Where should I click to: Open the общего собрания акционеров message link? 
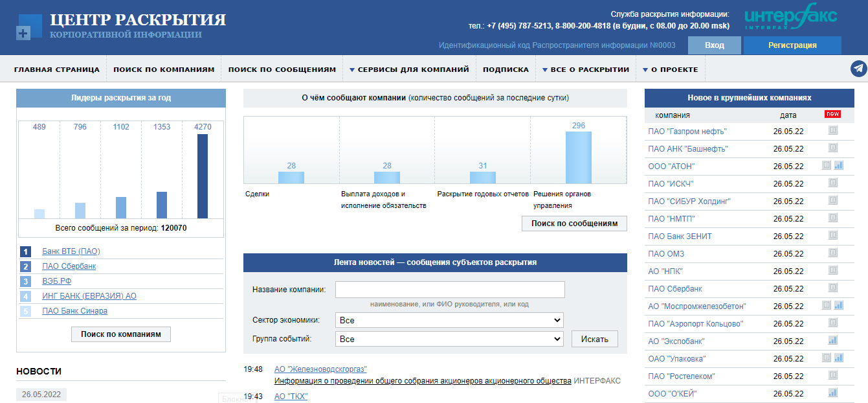tap(423, 381)
